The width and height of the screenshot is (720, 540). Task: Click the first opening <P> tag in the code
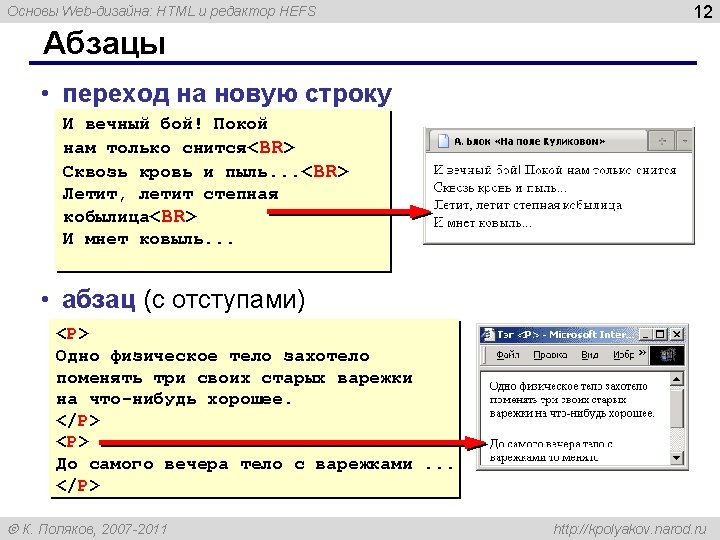tap(72, 334)
